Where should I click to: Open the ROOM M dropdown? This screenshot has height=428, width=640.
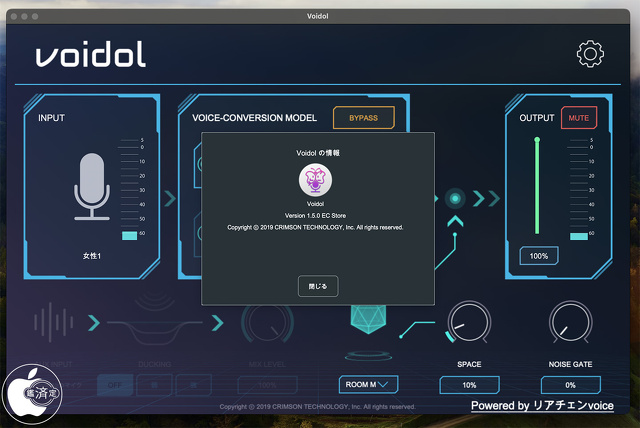pos(369,384)
